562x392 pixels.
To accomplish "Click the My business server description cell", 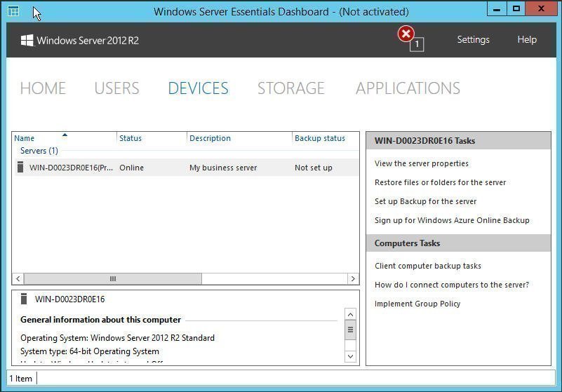I will pos(223,168).
